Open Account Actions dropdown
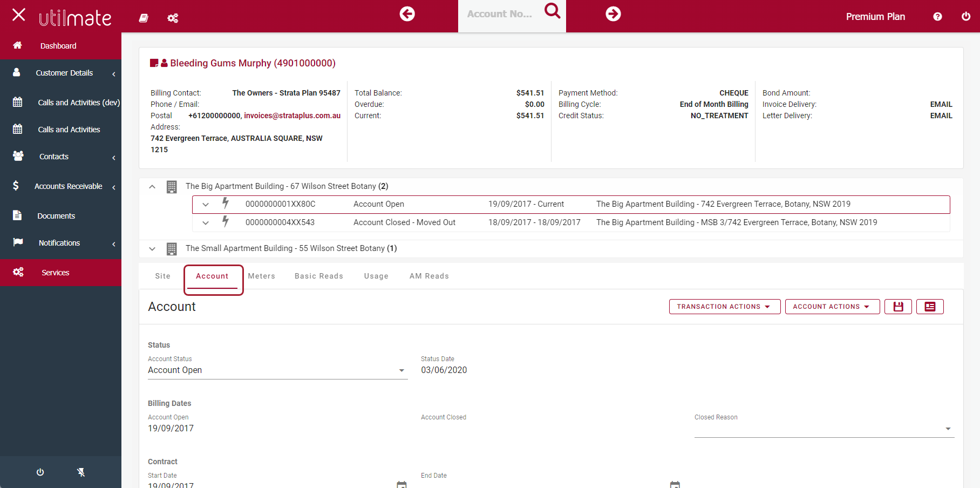The image size is (980, 488). click(832, 307)
